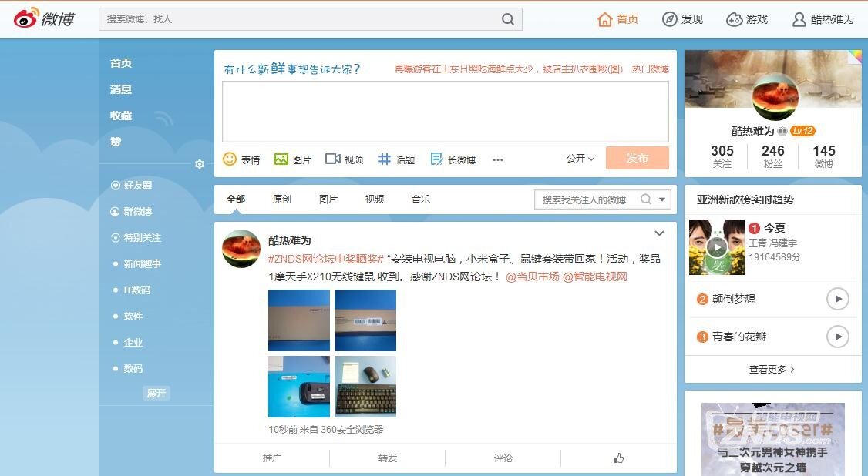
Task: Click the search magnifier icon in top bar
Action: pyautogui.click(x=508, y=19)
